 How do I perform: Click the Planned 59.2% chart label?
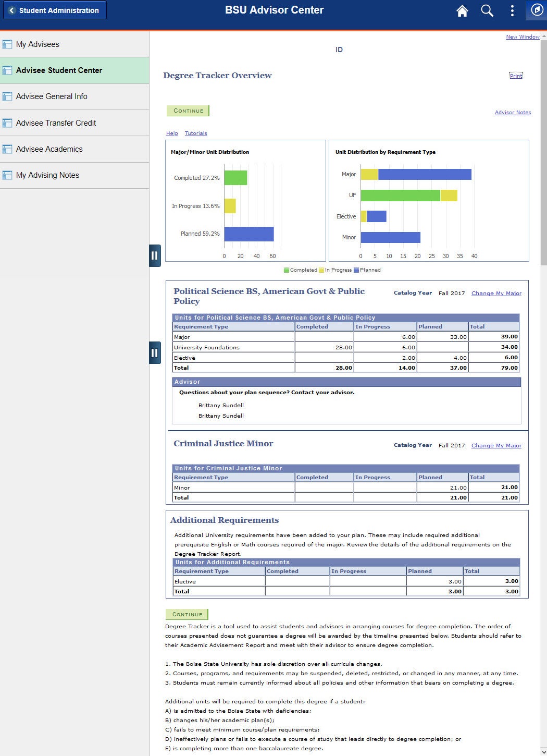(x=200, y=234)
